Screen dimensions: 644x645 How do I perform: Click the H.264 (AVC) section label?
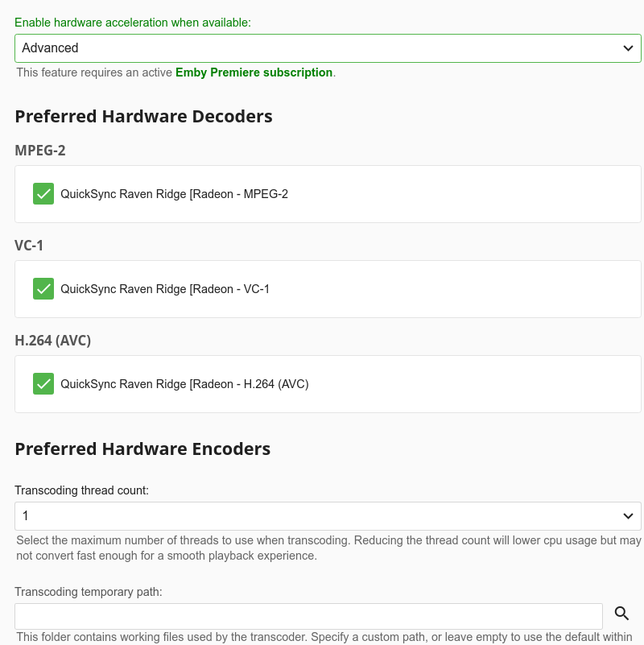(53, 340)
